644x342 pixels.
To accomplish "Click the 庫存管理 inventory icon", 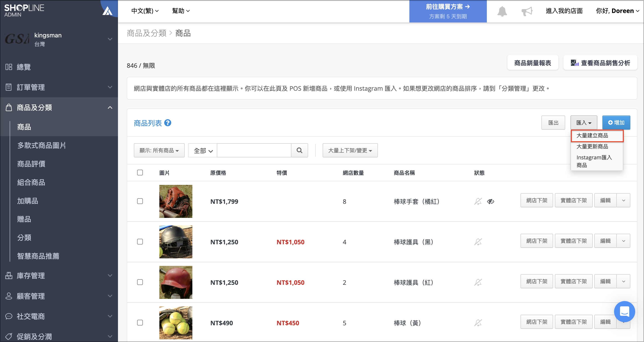I will click(x=9, y=276).
